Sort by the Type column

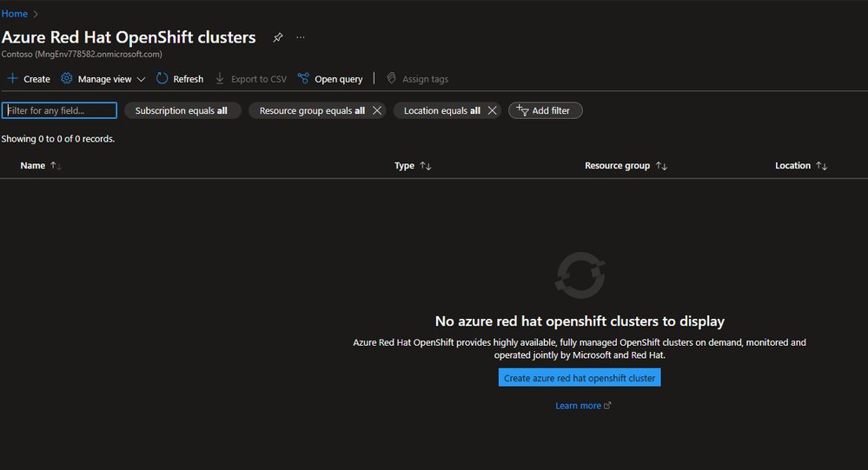pyautogui.click(x=413, y=166)
